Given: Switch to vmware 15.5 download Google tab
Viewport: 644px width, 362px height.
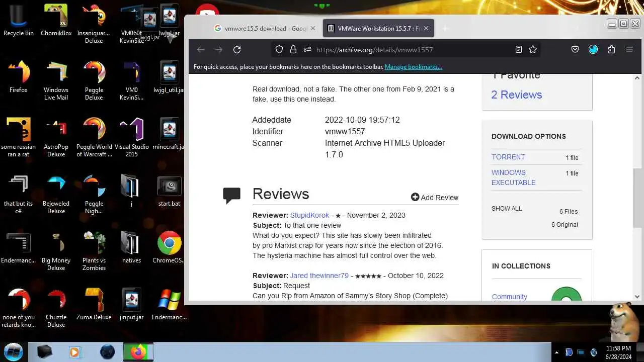Looking at the screenshot, I should 265,29.
